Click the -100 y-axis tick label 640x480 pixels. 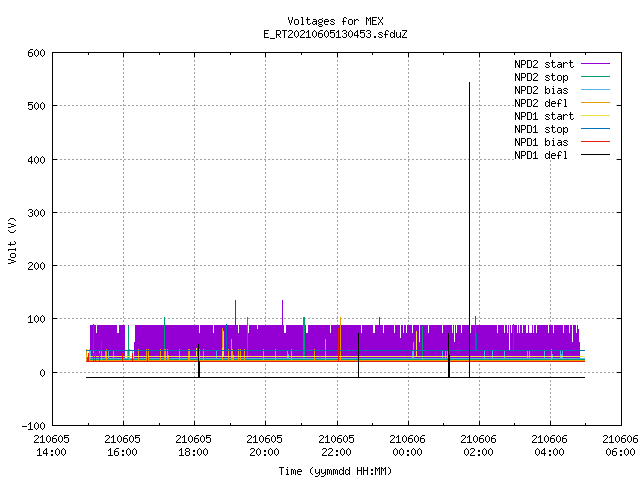(x=33, y=426)
